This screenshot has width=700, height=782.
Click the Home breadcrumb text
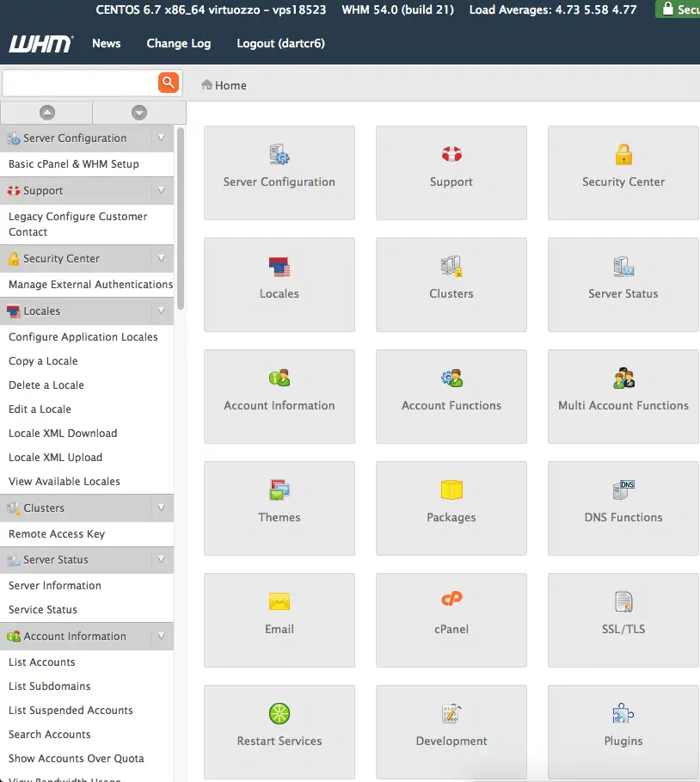[x=230, y=85]
